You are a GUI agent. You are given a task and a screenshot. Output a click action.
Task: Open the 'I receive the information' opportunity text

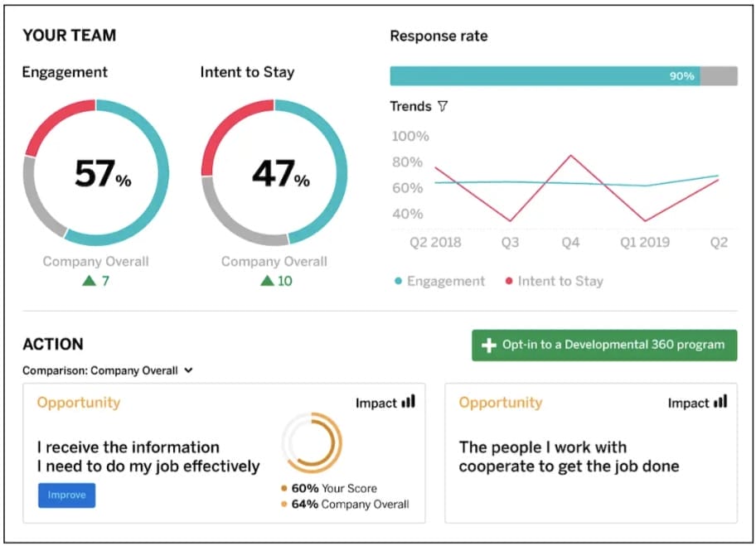(148, 457)
